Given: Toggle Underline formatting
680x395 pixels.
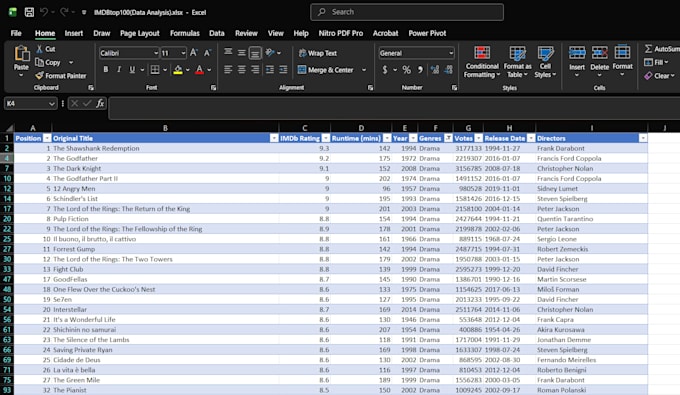Looking at the screenshot, I should [132, 69].
